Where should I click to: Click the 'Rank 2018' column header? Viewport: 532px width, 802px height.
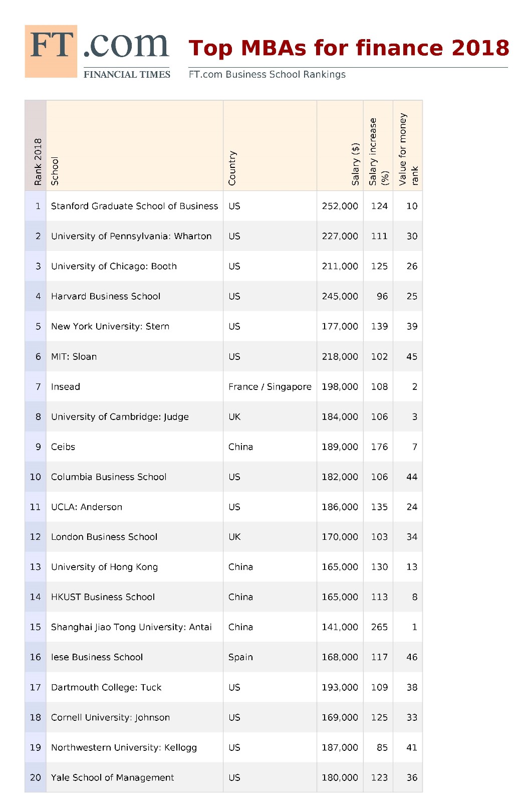[x=36, y=145]
